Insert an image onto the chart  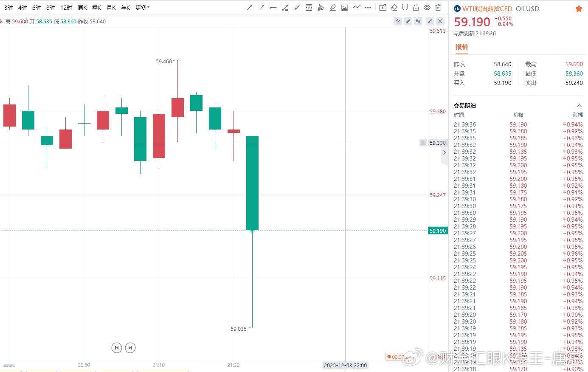tap(344, 8)
